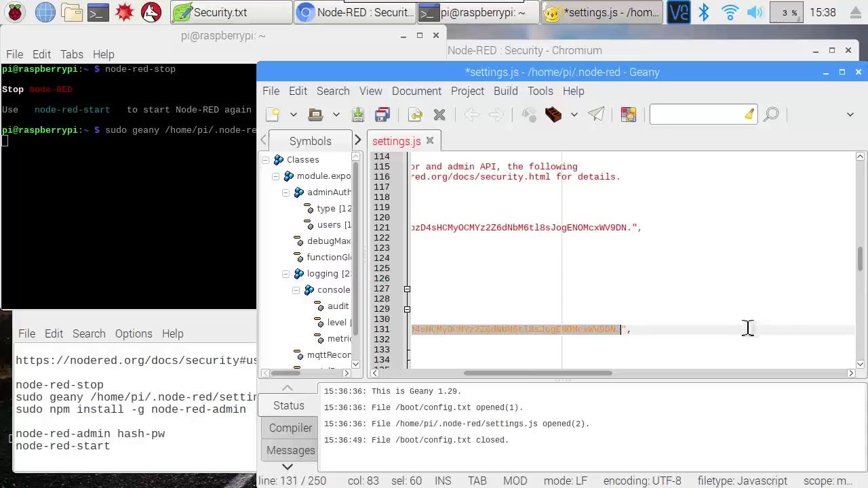Switch to Security.txt taskbar window
The image size is (868, 488).
pos(230,12)
